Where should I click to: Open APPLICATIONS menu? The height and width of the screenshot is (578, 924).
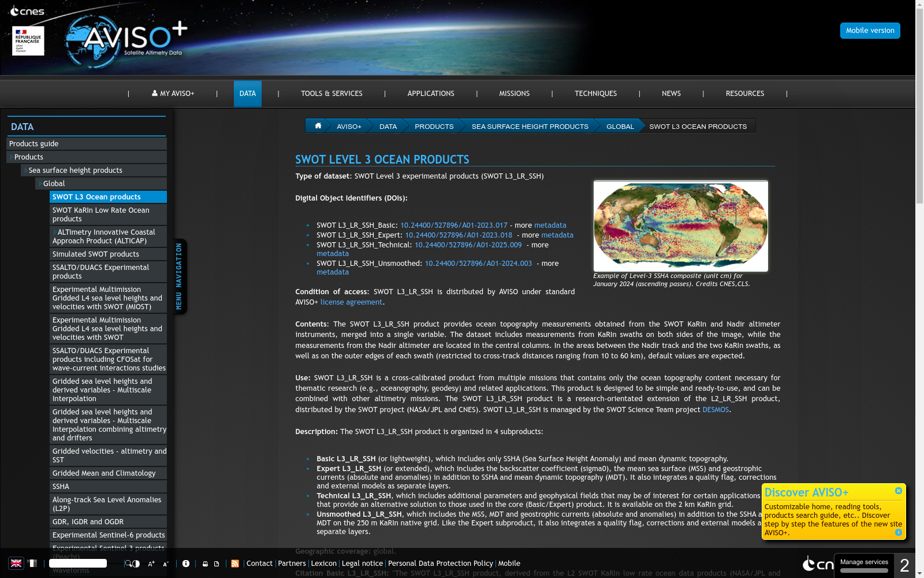[x=431, y=94]
